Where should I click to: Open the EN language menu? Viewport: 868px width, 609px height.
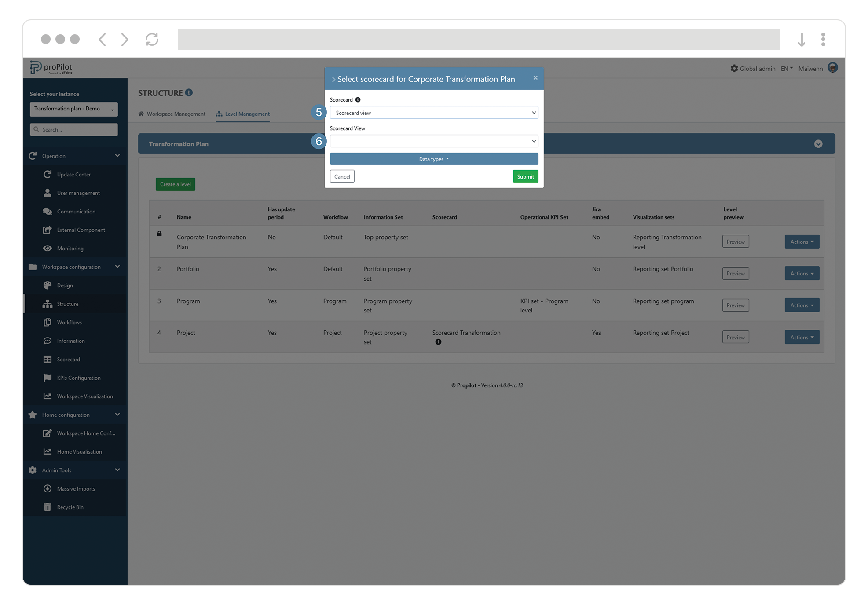(x=786, y=68)
